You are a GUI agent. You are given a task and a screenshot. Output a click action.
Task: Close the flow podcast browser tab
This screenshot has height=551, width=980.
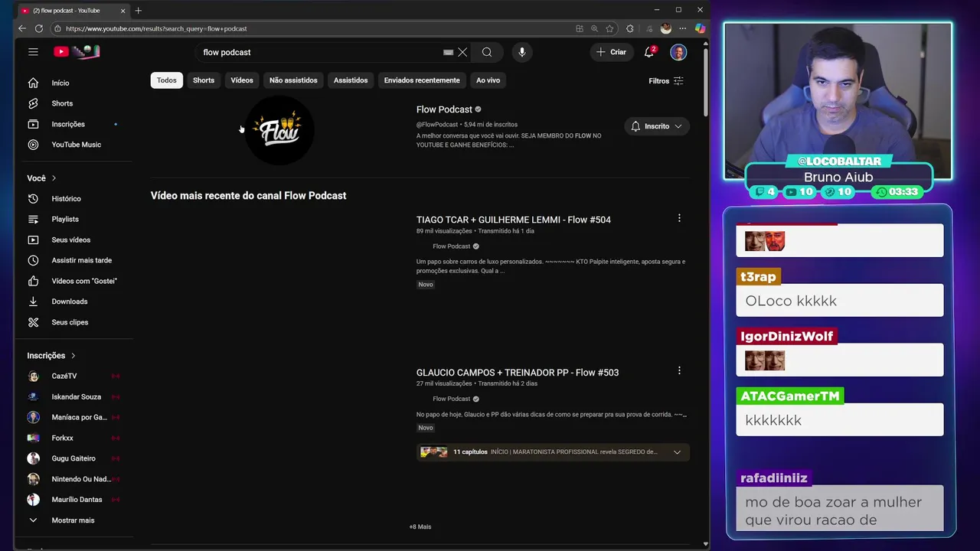coord(122,11)
